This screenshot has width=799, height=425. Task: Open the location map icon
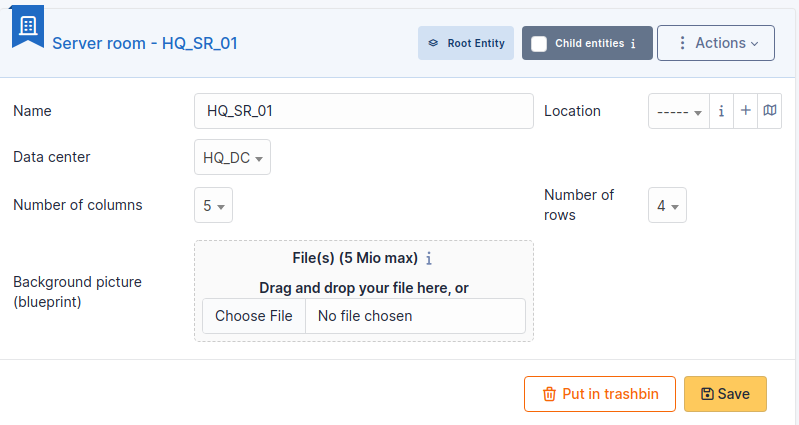click(x=770, y=111)
